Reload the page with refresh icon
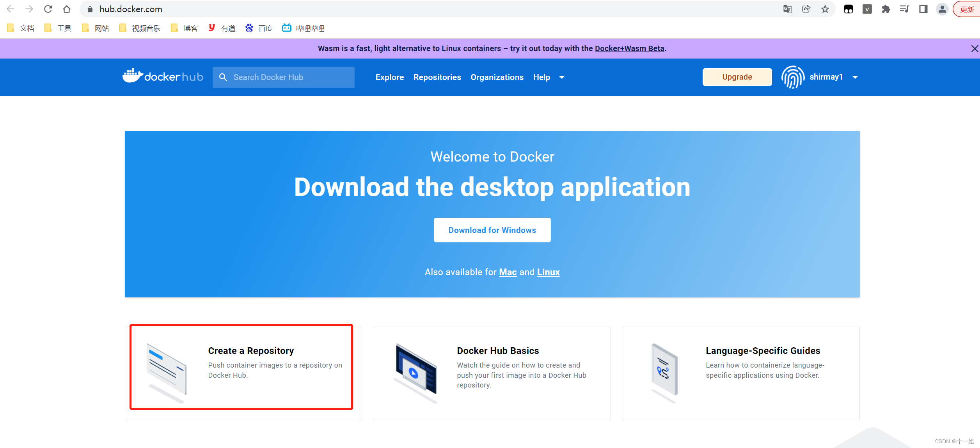Image resolution: width=980 pixels, height=448 pixels. pos(48,9)
